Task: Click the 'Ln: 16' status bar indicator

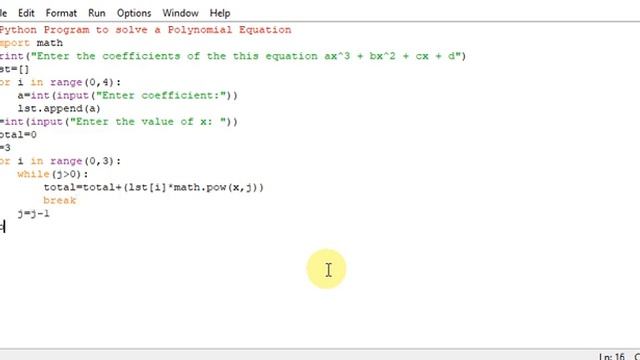Action: tap(611, 356)
